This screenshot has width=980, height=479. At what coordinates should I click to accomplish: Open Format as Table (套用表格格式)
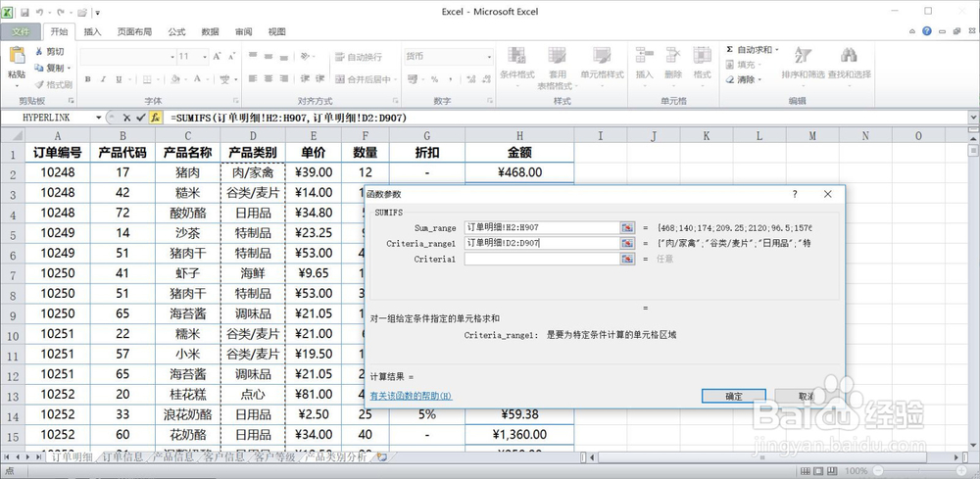556,69
